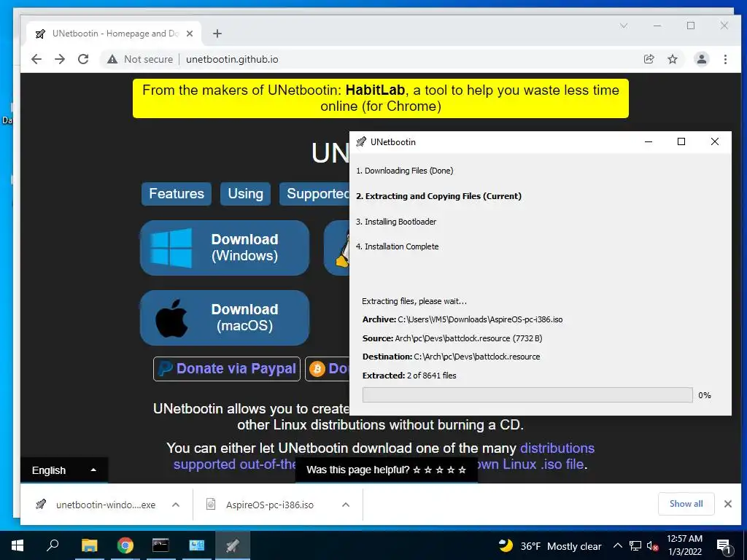
Task: Open the Windows Start menu
Action: click(18, 545)
